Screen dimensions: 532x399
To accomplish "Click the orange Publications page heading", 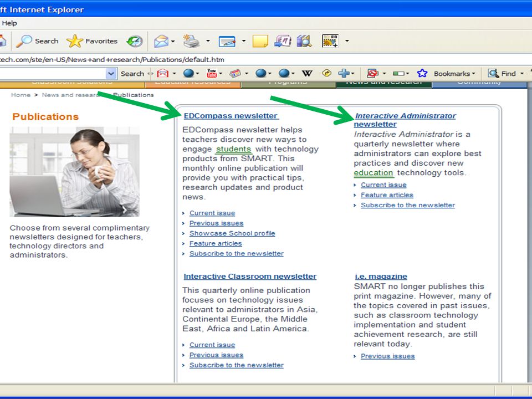I will click(x=45, y=117).
